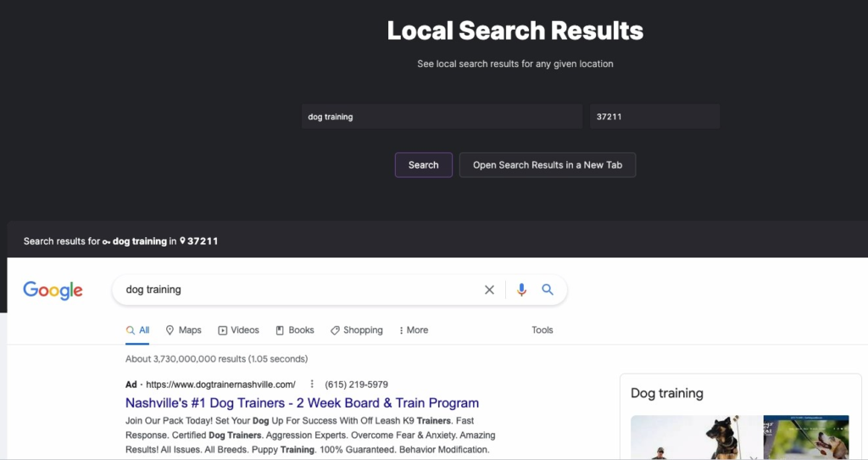868x460 pixels.
Task: Open Nashville's #1 Dog Trainers ad link
Action: click(x=303, y=403)
